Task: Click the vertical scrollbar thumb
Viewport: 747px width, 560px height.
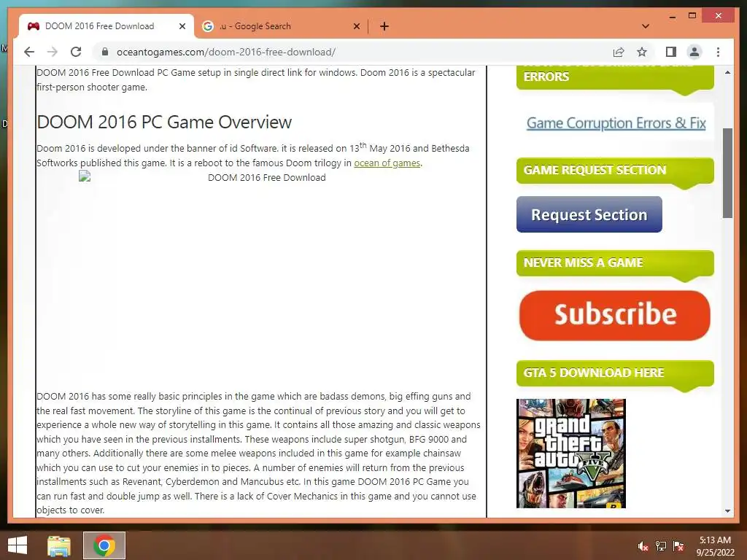Action: 727,174
